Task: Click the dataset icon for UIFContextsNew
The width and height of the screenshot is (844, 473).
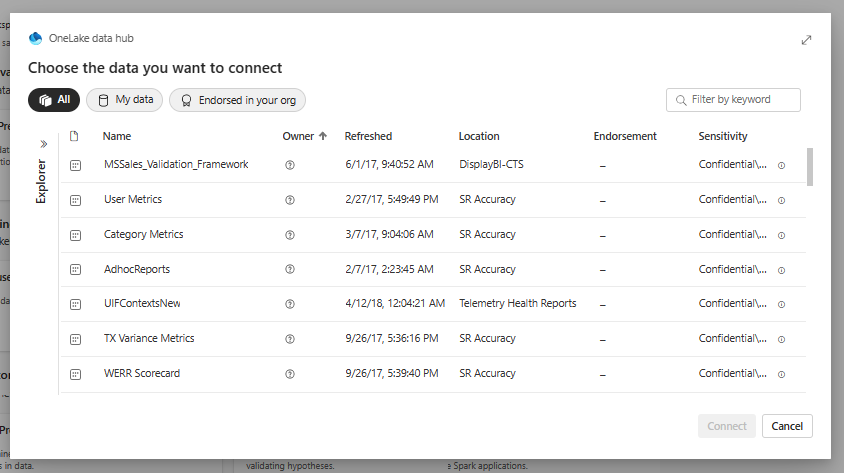Action: pyautogui.click(x=75, y=304)
